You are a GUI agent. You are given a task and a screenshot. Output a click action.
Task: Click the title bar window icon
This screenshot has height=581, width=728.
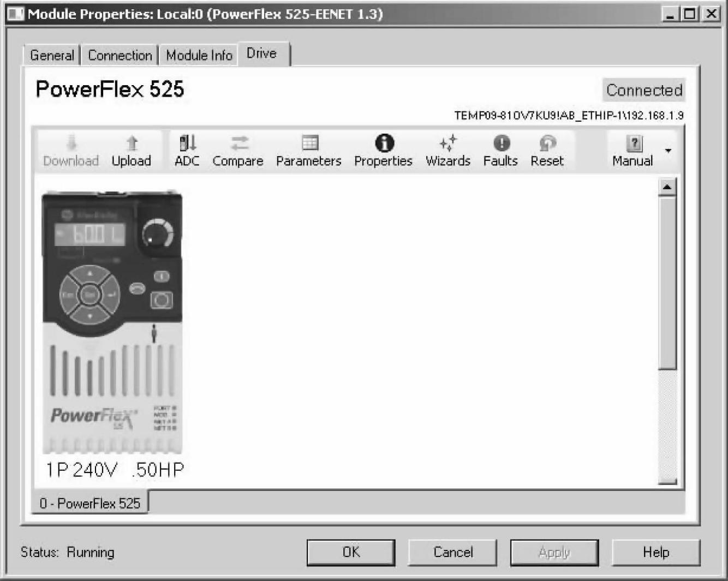15,14
